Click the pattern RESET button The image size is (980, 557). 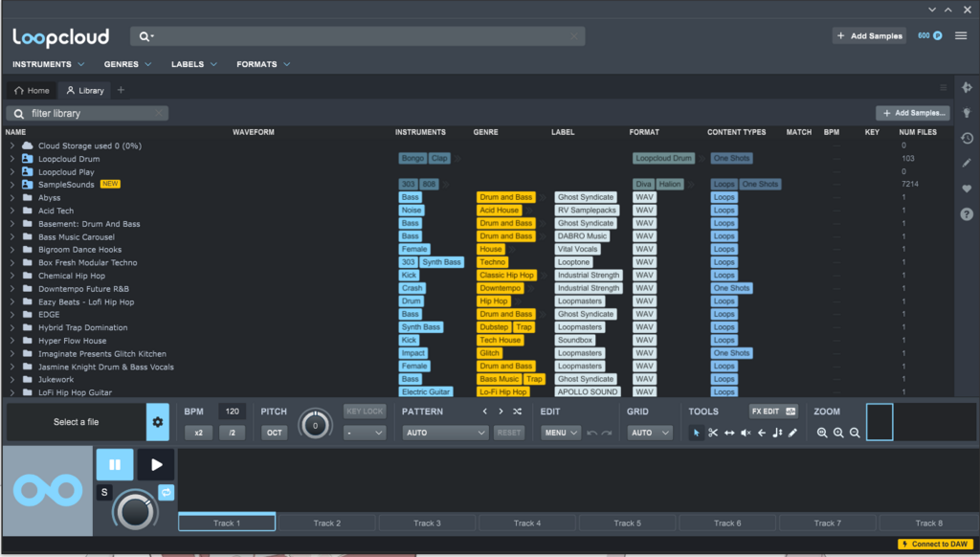coord(509,433)
